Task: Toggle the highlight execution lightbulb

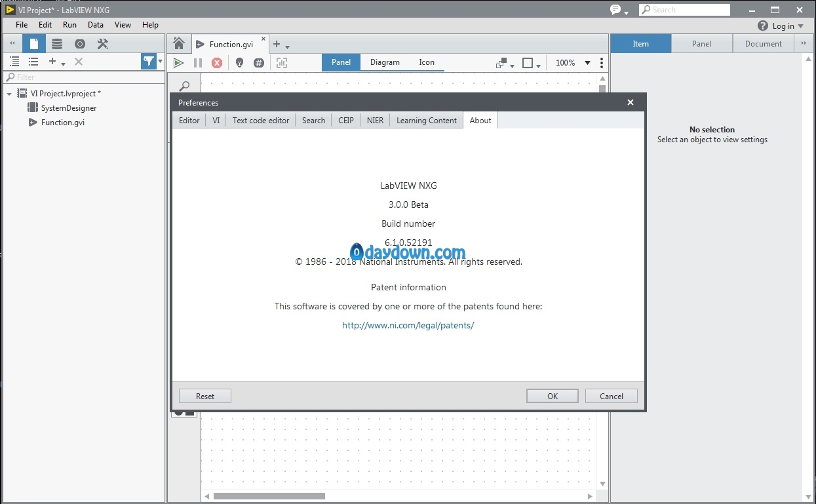Action: [239, 63]
